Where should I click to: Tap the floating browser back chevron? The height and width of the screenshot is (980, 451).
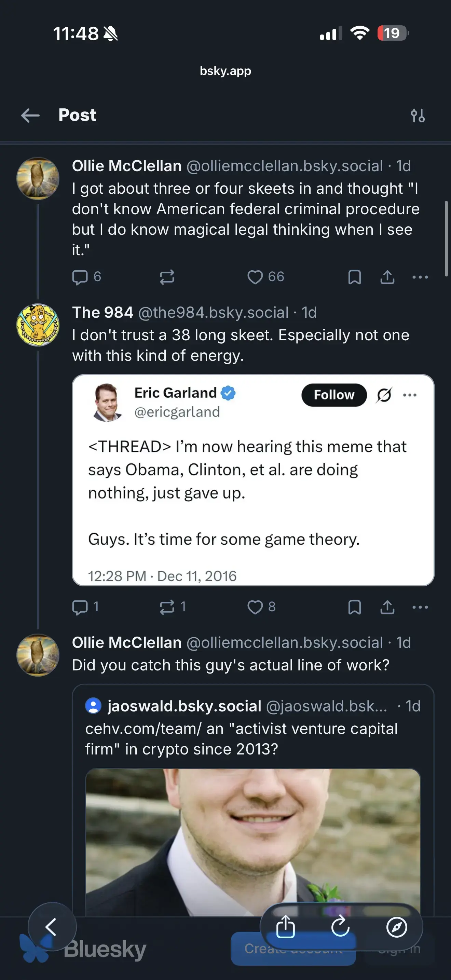[52, 927]
